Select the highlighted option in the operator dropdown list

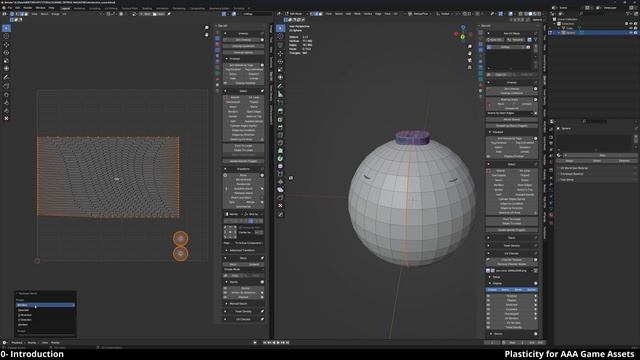[x=45, y=305]
